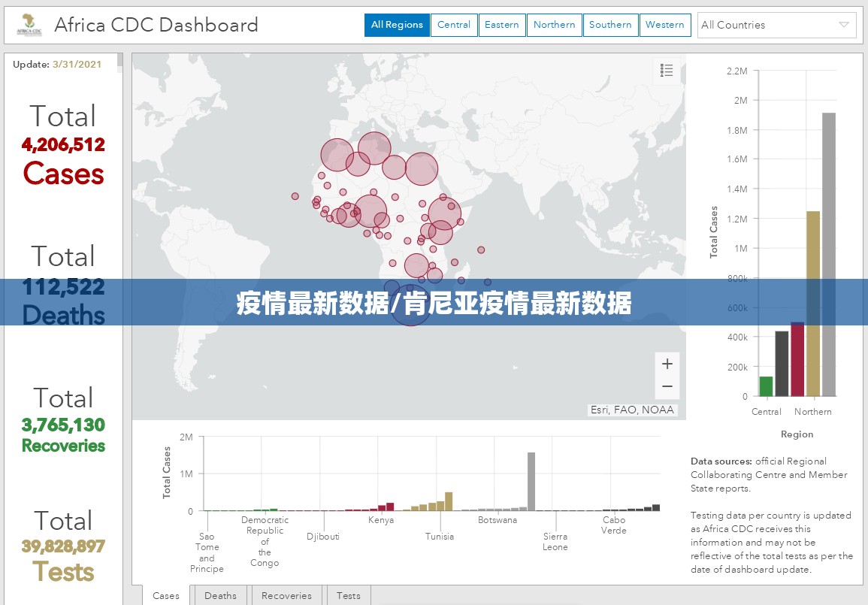Click the tallest gray bar in region chart

tap(828, 254)
